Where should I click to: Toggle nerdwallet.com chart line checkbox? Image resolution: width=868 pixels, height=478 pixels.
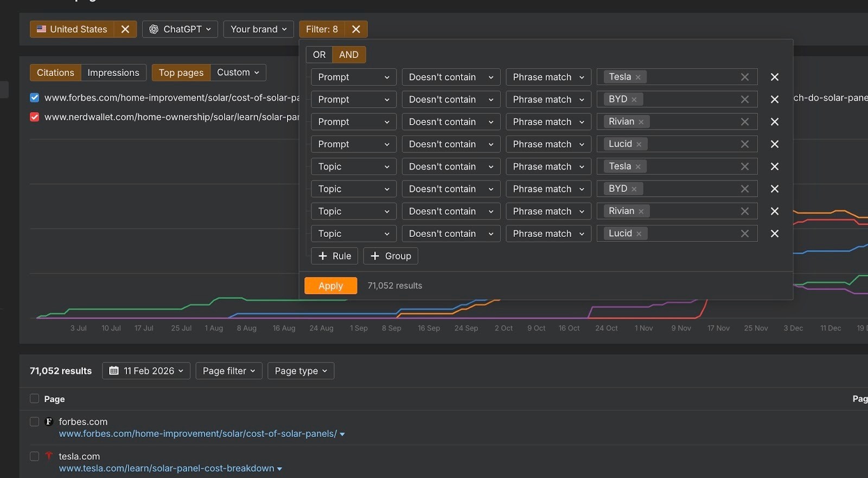click(x=35, y=117)
